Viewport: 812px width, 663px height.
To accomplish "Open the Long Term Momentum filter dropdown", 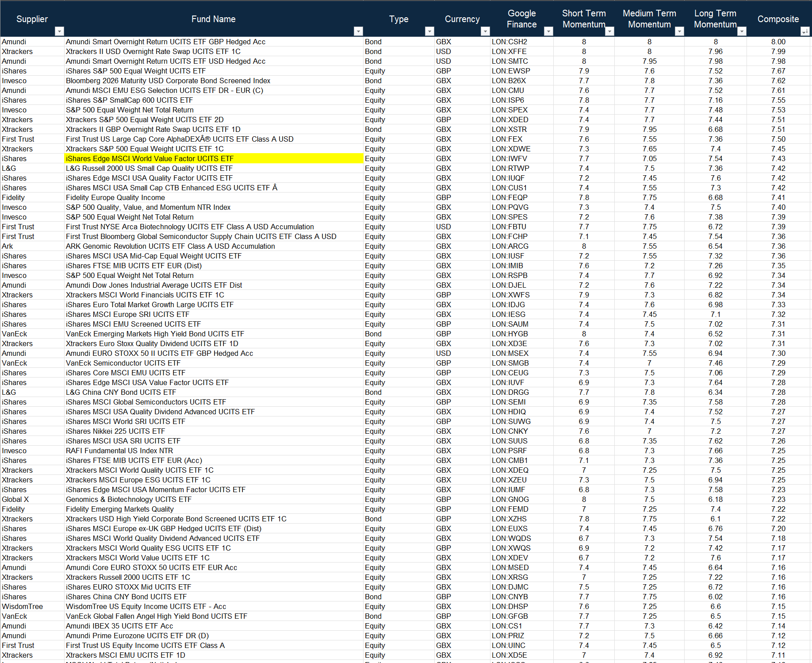I will (742, 31).
